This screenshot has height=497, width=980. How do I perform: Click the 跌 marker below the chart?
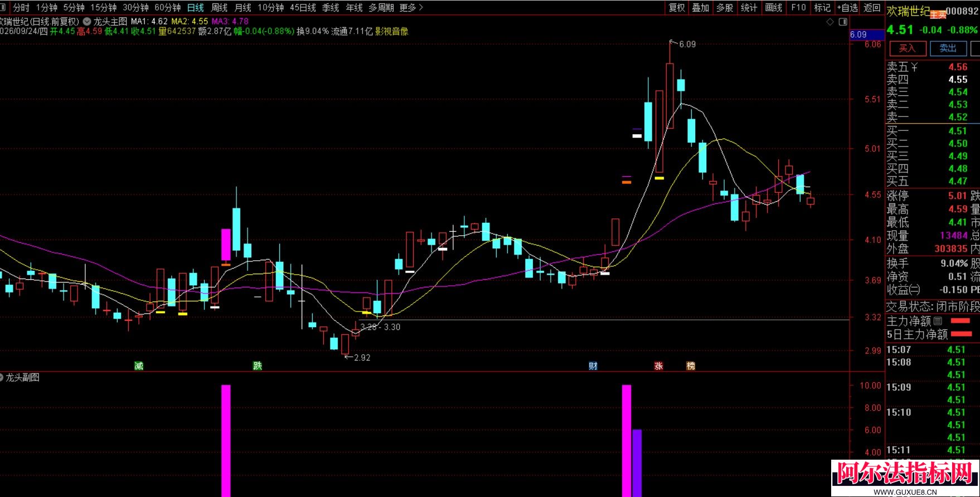click(258, 366)
